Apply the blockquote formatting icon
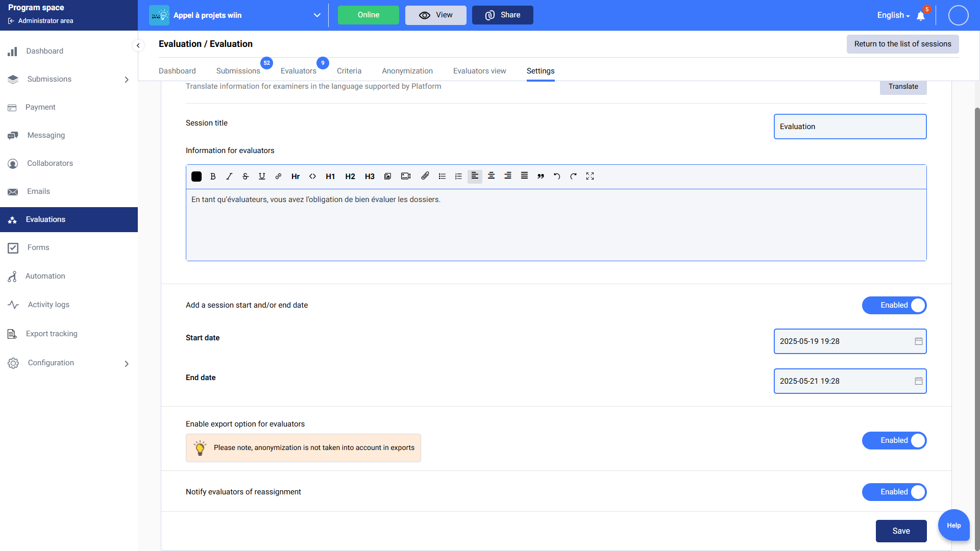This screenshot has height=551, width=980. 541,176
